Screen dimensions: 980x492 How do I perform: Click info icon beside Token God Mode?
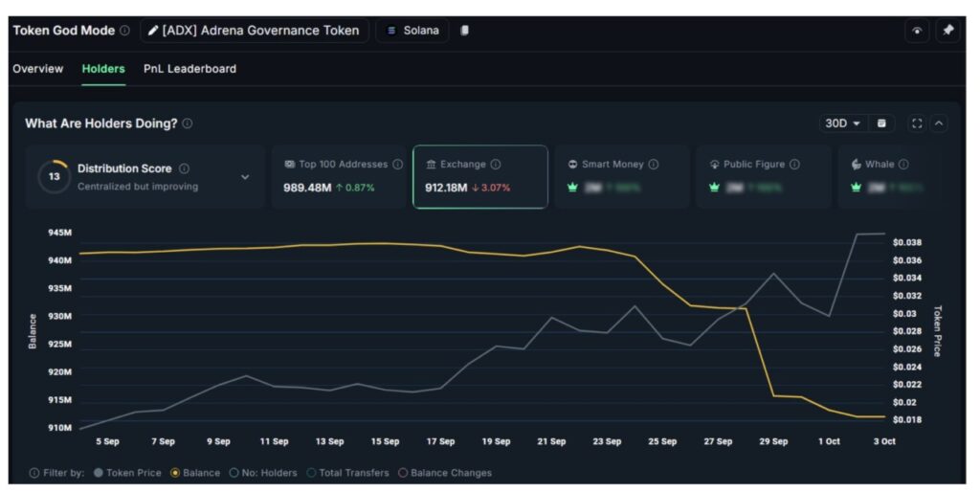[125, 31]
